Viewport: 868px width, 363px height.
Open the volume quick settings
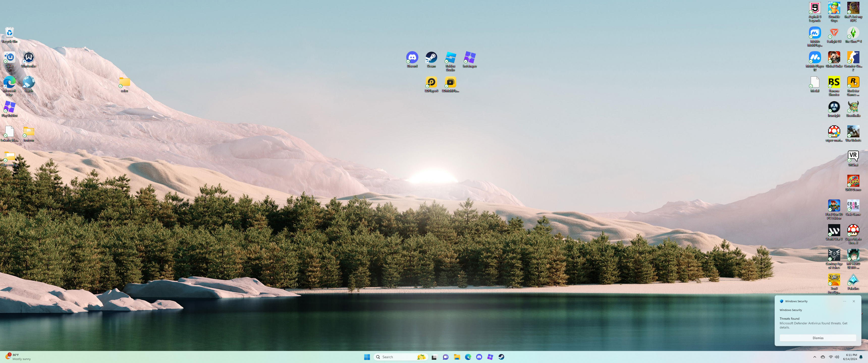837,357
